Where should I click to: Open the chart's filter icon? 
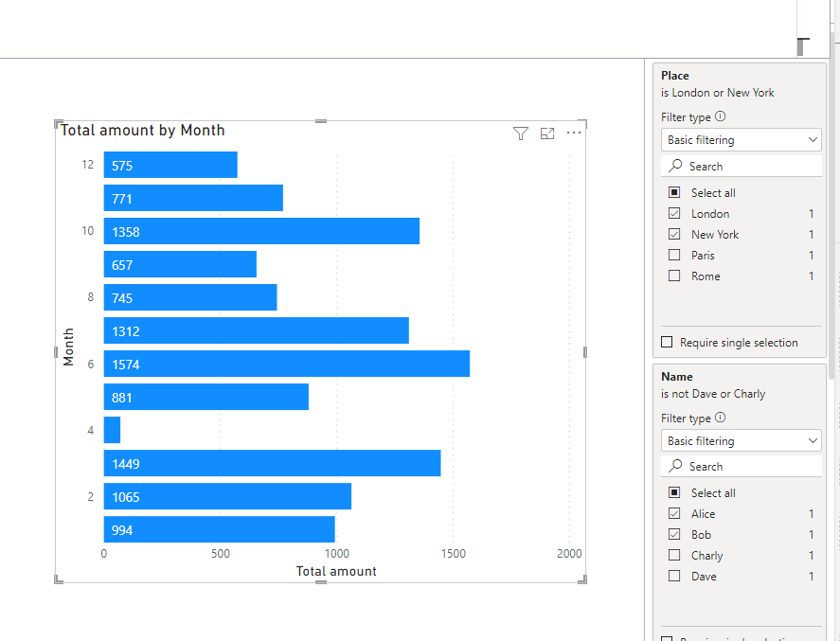click(x=520, y=134)
